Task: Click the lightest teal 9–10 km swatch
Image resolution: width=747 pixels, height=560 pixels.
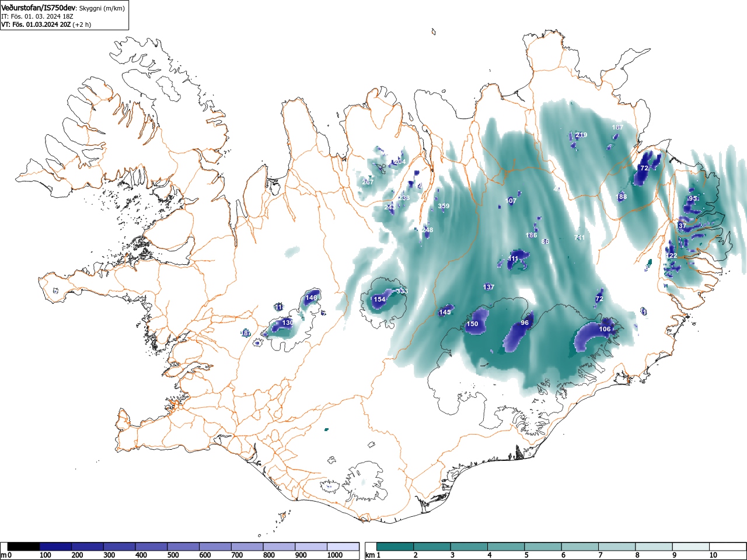Action: (692, 547)
